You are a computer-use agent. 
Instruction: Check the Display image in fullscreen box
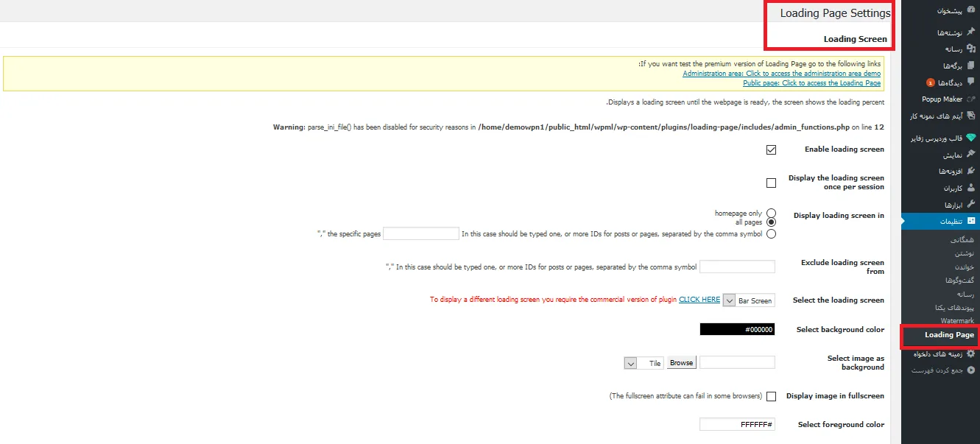[771, 396]
